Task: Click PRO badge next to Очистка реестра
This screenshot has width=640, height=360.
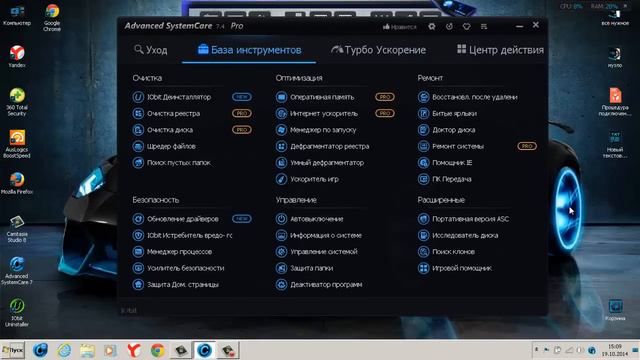Action: pos(242,113)
